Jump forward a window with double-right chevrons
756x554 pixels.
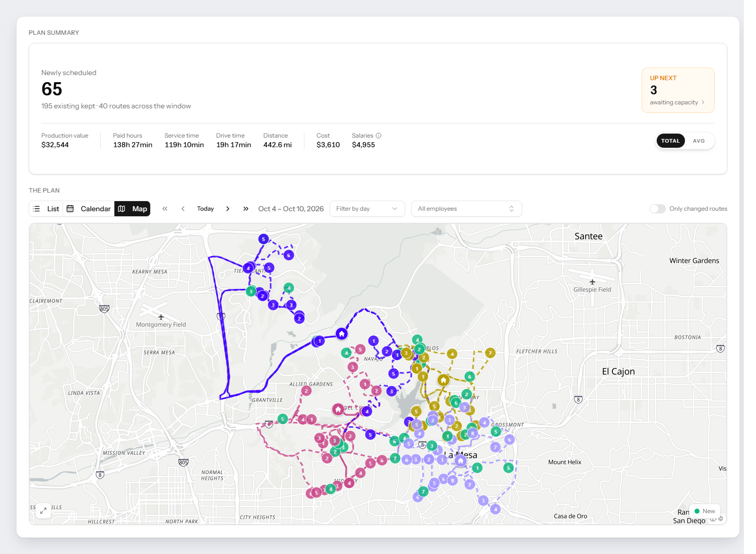[x=246, y=209]
